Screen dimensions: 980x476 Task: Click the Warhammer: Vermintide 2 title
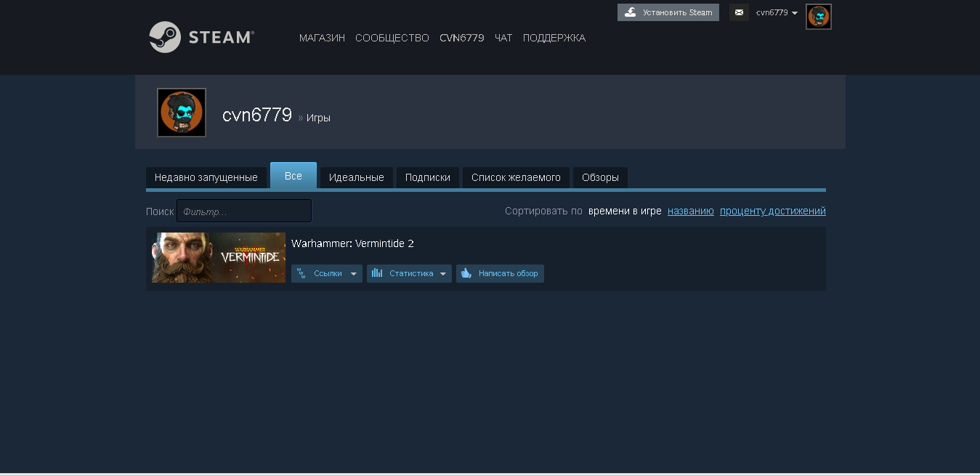pos(352,243)
